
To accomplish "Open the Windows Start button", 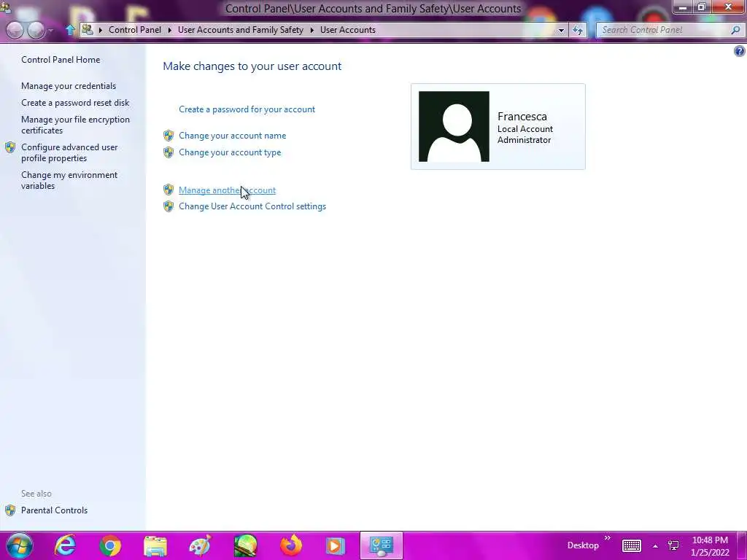I will pos(19,545).
